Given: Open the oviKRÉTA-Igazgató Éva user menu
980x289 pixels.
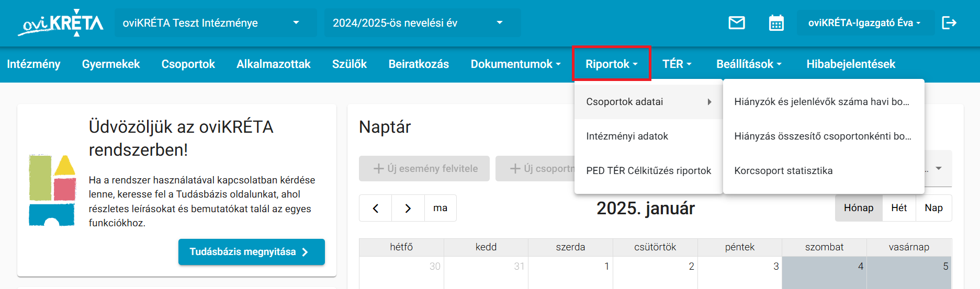Looking at the screenshot, I should [865, 22].
